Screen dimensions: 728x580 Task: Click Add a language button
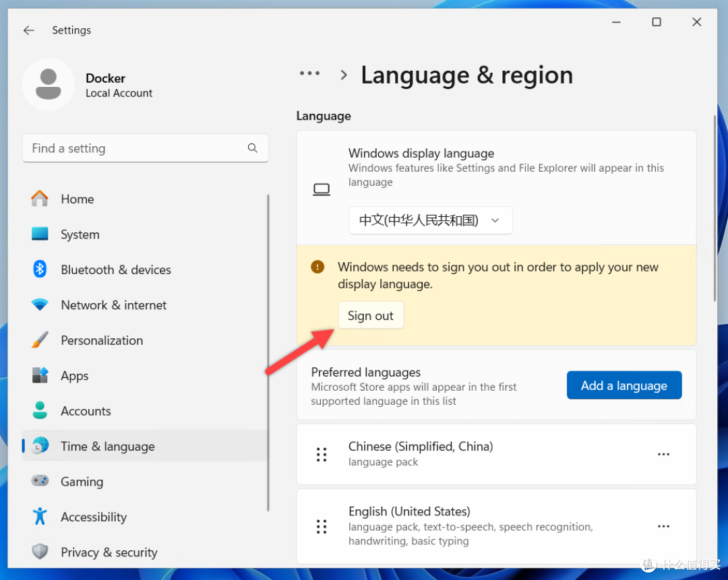624,385
